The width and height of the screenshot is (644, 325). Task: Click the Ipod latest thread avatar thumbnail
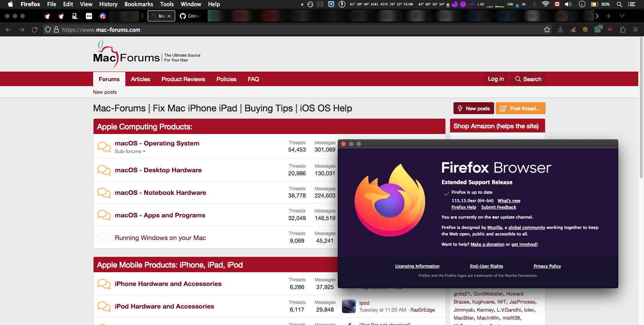(349, 306)
